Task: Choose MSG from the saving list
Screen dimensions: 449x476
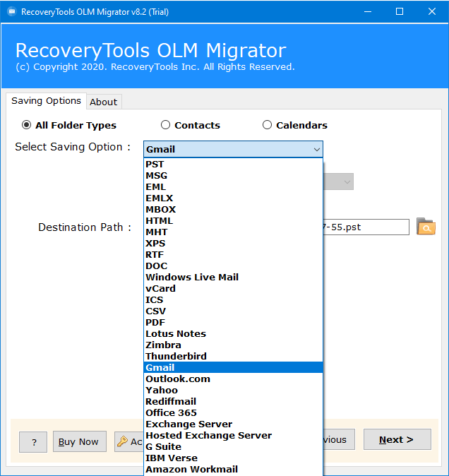Action: point(233,175)
